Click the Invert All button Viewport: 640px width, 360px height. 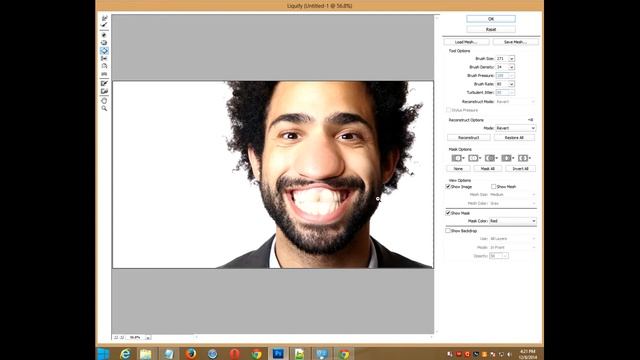pyautogui.click(x=520, y=169)
